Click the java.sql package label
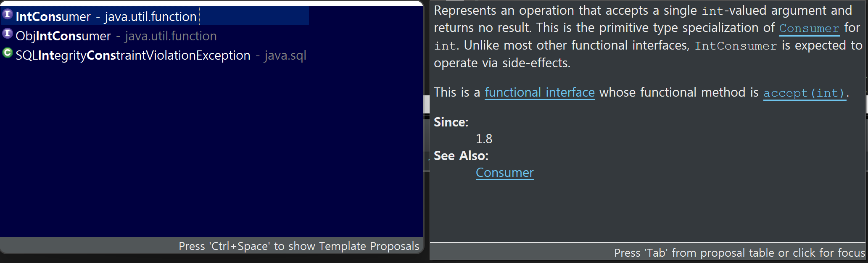Image resolution: width=868 pixels, height=263 pixels. coord(285,55)
